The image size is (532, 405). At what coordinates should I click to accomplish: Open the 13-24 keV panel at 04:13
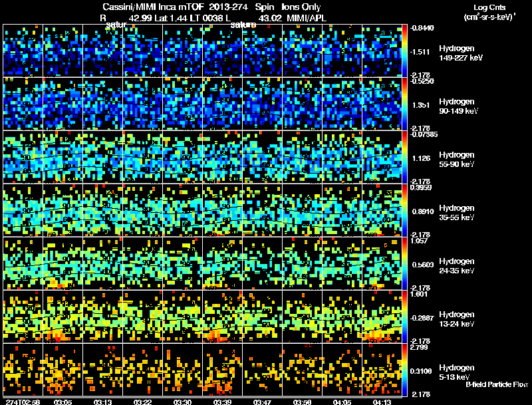pos(382,317)
